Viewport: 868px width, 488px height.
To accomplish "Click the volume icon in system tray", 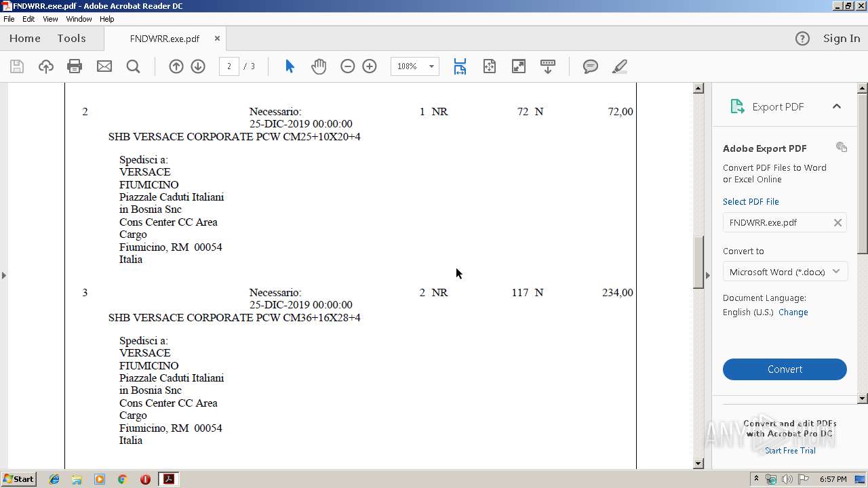I will click(787, 479).
